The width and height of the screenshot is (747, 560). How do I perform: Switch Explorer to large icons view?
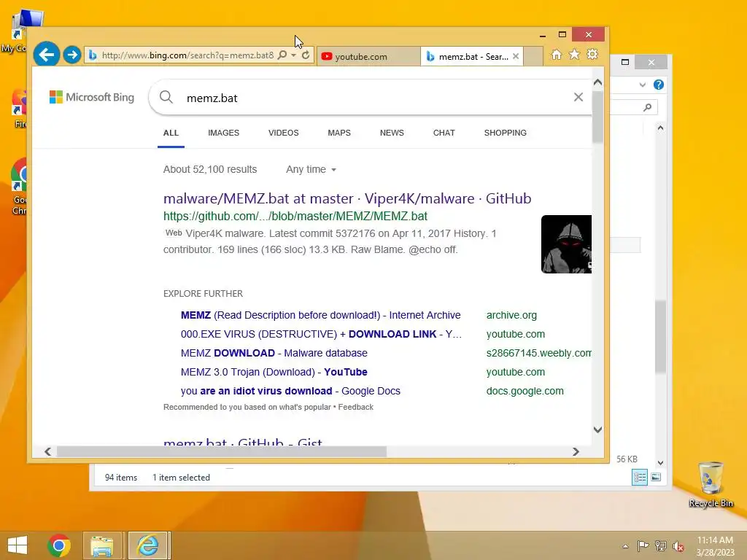(x=656, y=477)
